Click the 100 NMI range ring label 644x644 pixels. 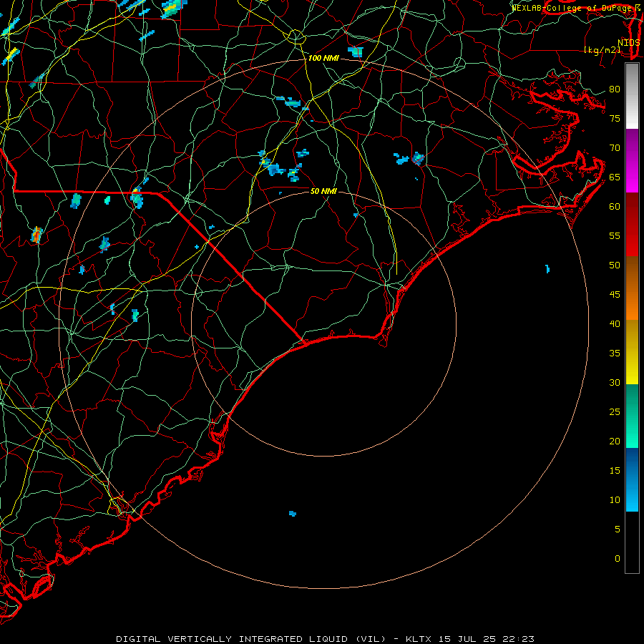tap(323, 59)
